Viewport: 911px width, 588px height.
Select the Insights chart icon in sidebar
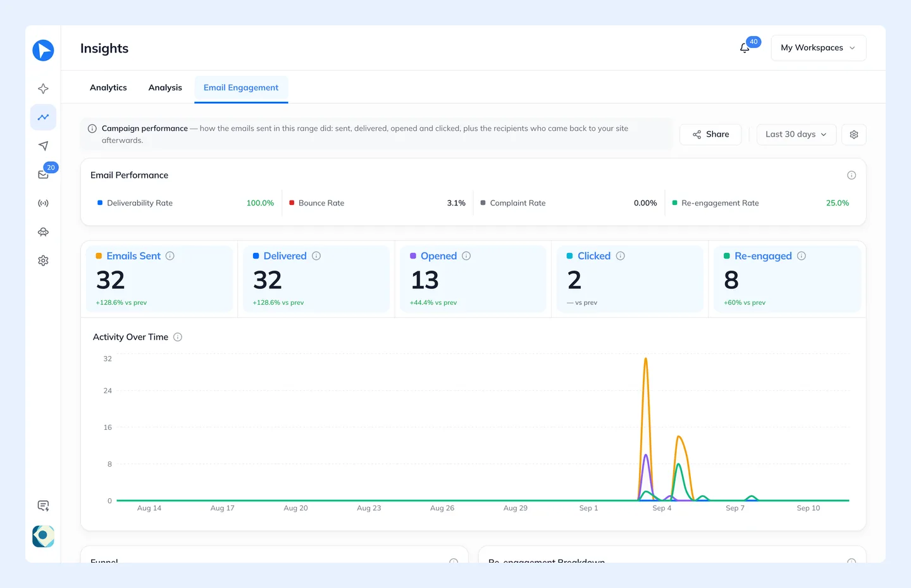(x=43, y=117)
